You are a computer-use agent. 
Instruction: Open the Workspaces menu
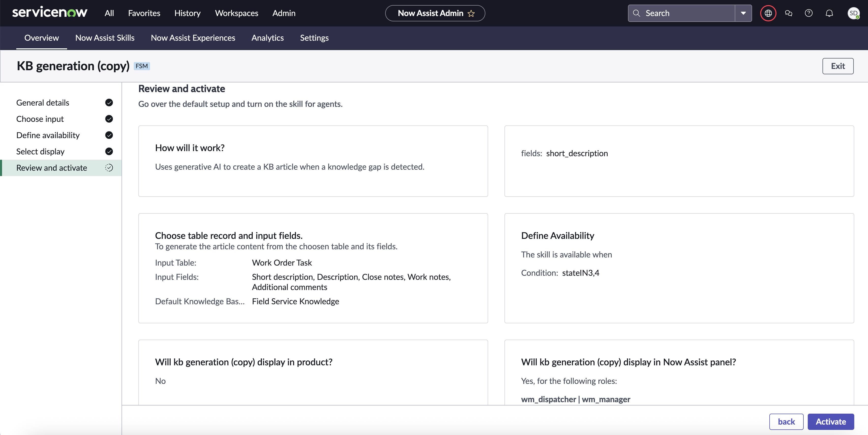(x=236, y=13)
